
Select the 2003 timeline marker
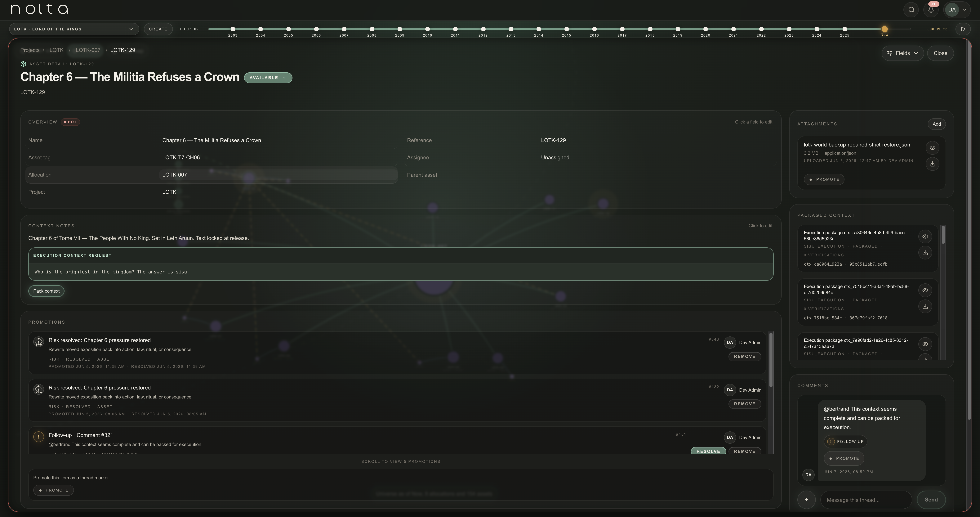pyautogui.click(x=233, y=29)
